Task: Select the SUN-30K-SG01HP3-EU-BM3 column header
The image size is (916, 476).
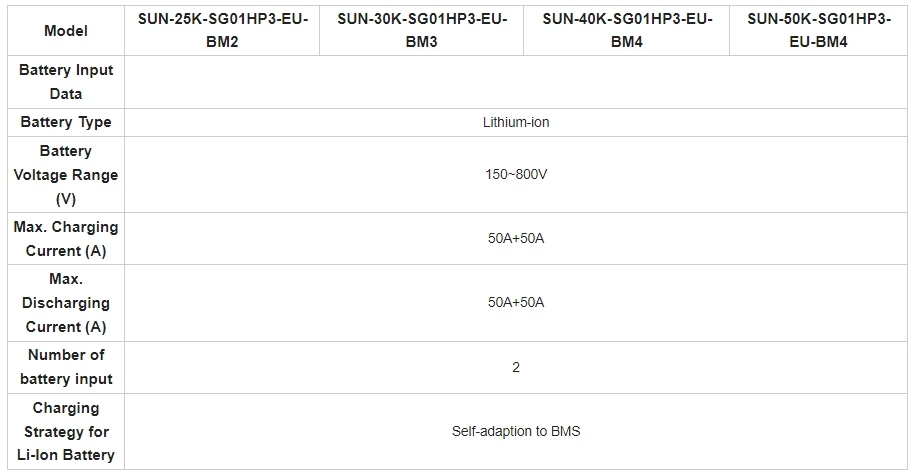Action: [x=422, y=31]
